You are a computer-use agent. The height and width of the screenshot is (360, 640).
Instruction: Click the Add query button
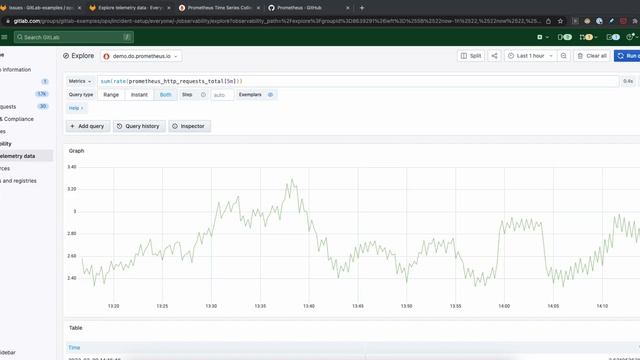point(87,126)
